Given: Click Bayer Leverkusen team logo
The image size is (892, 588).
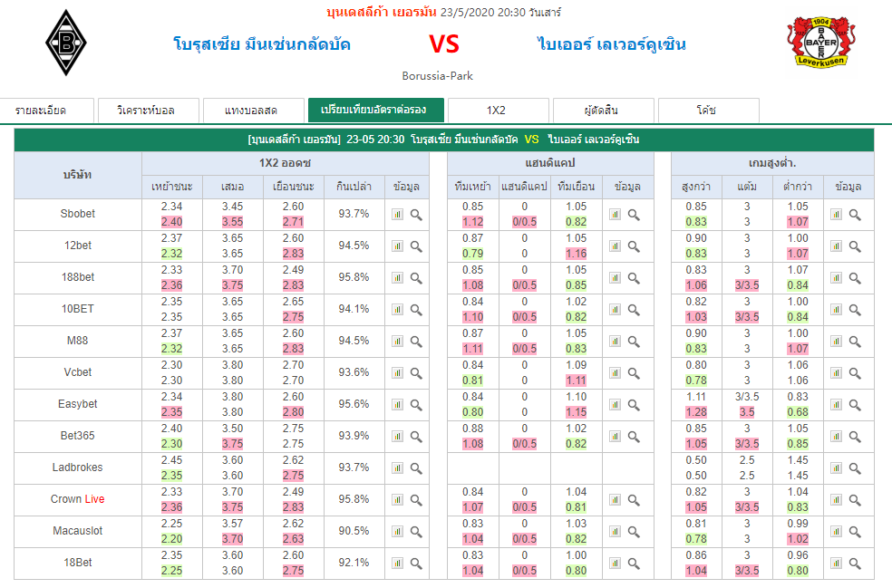Looking at the screenshot, I should 821,43.
